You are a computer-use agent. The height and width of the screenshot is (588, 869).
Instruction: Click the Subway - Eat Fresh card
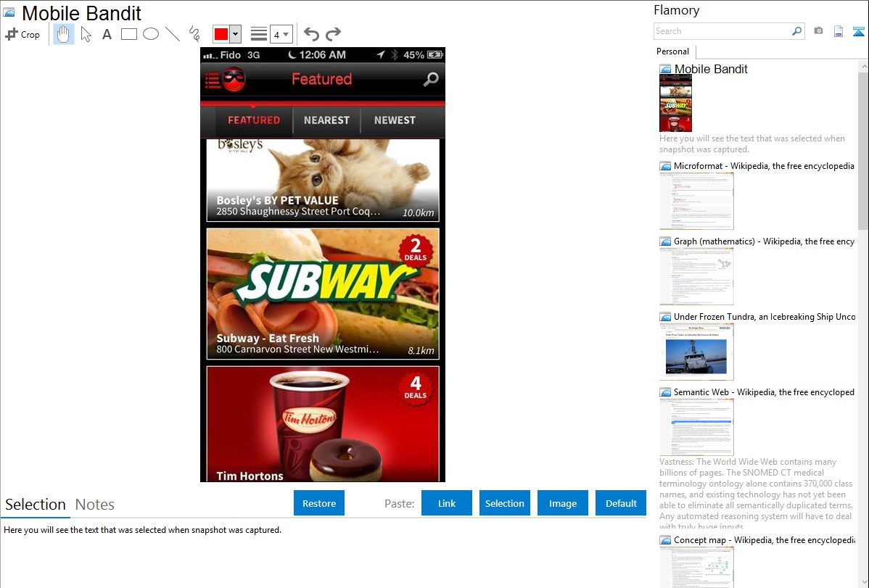(323, 294)
